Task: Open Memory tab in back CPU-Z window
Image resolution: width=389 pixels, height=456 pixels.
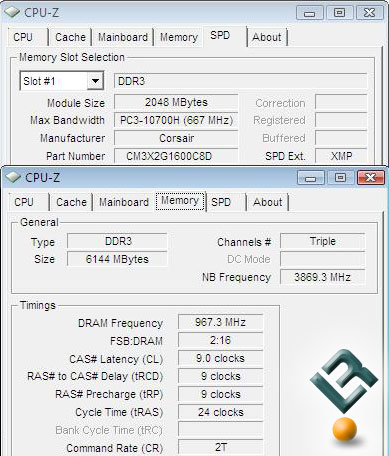Action: [179, 37]
